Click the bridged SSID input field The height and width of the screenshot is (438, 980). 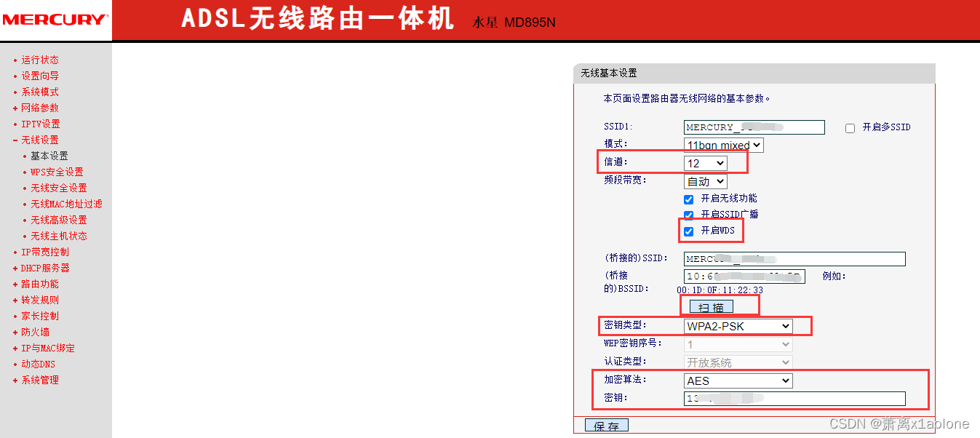(x=794, y=259)
